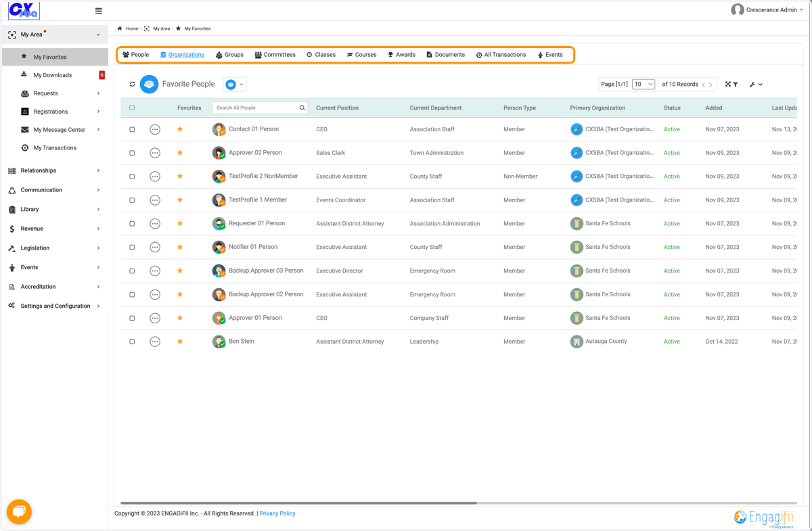This screenshot has width=812, height=531.
Task: Open Settings and Configuration section
Action: click(x=54, y=306)
